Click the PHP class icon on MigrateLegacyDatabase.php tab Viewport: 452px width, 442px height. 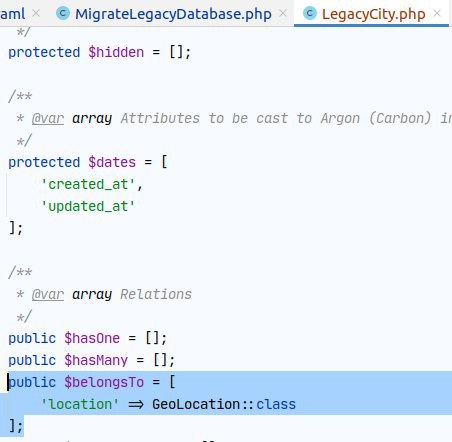tap(63, 13)
